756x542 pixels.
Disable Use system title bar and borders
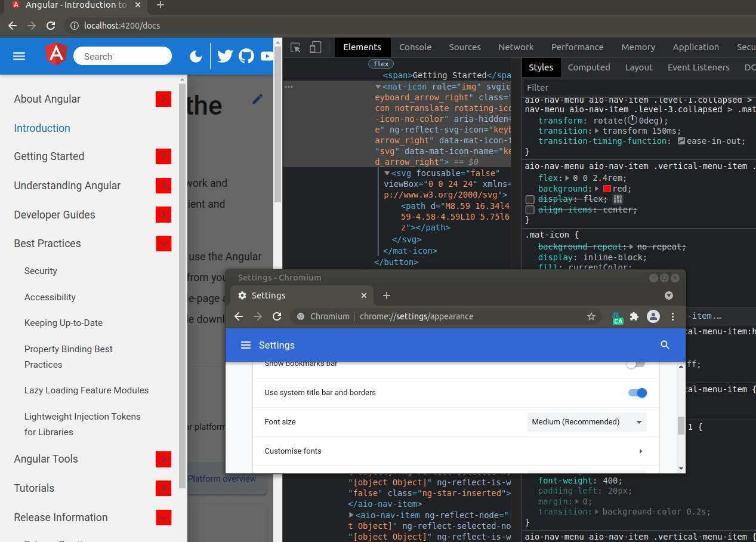point(637,393)
